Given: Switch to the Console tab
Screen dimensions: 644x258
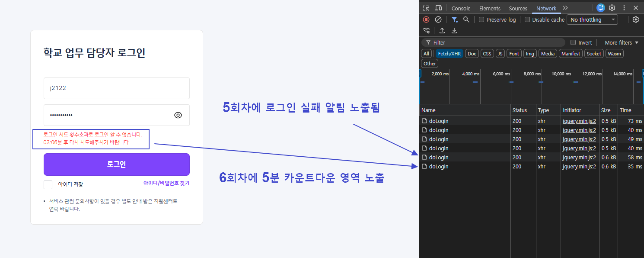Looking at the screenshot, I should point(461,8).
